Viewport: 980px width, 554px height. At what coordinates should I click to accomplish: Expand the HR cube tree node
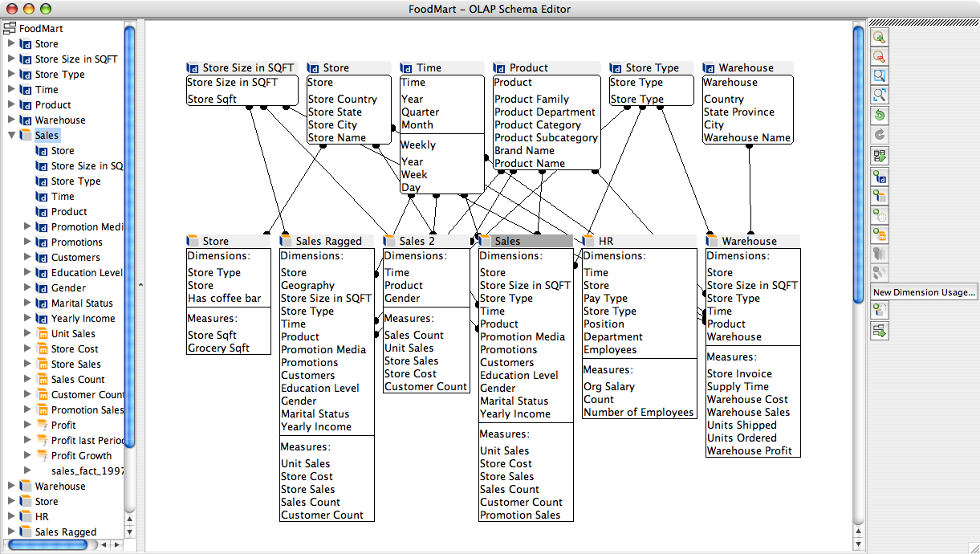click(x=11, y=517)
